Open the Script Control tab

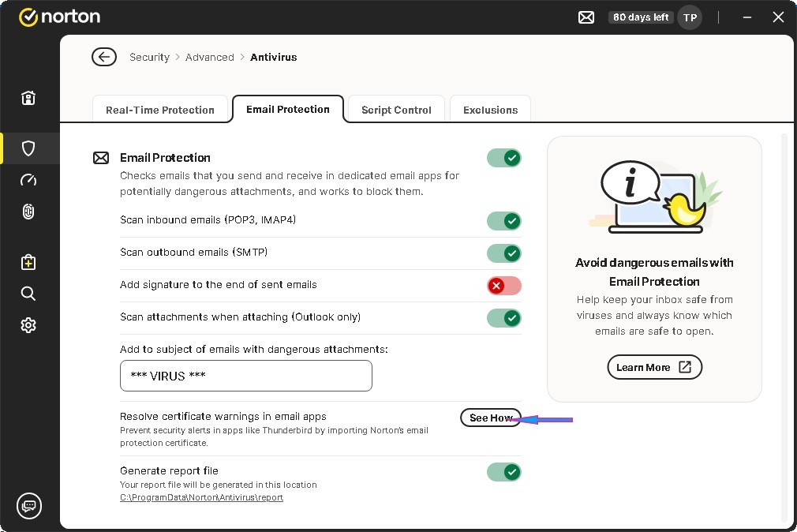(x=396, y=110)
